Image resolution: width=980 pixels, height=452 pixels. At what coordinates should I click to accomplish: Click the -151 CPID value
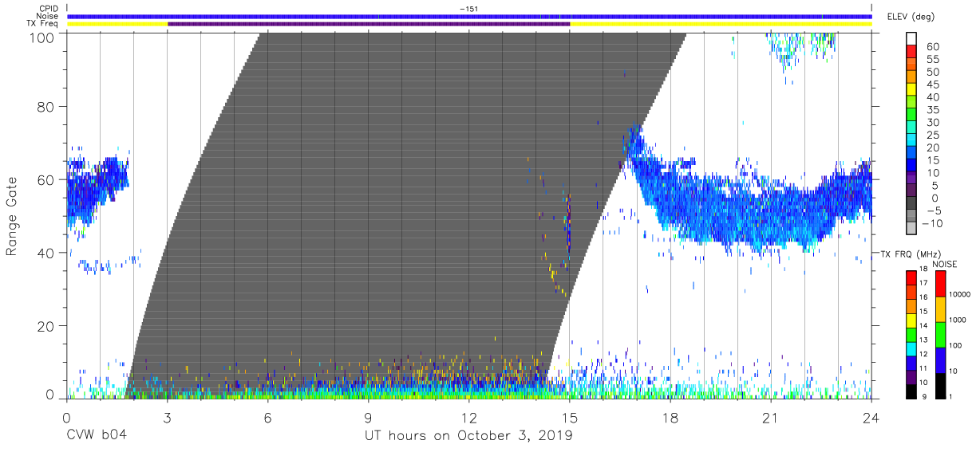(469, 9)
